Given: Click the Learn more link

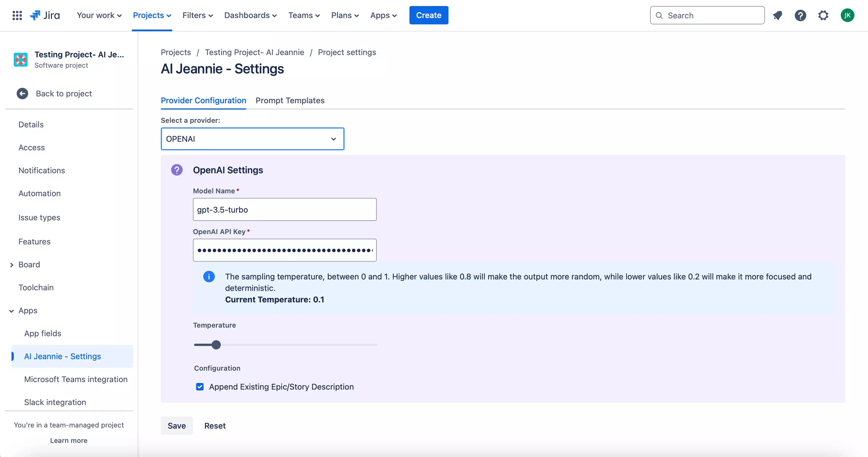Looking at the screenshot, I should tap(69, 440).
